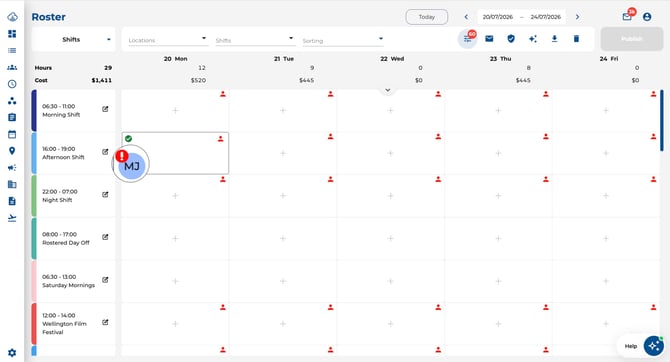Image resolution: width=670 pixels, height=362 pixels.
Task: Edit the Morning Shift row icon
Action: coord(105,109)
